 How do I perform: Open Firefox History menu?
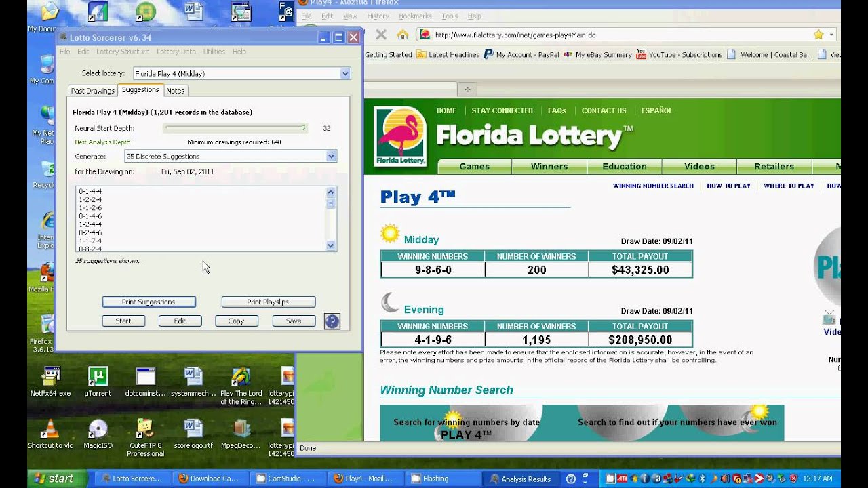coord(378,16)
